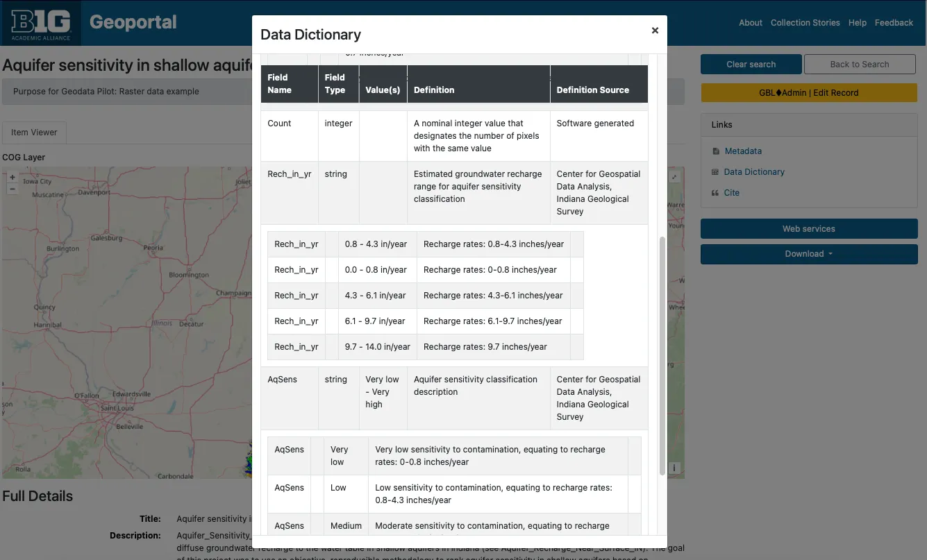The image size is (927, 560).
Task: Click the Web services button
Action: point(809,229)
